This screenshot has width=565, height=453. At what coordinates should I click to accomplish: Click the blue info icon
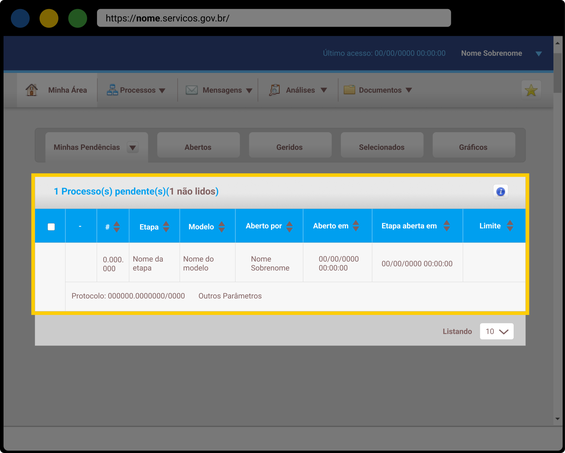click(501, 191)
